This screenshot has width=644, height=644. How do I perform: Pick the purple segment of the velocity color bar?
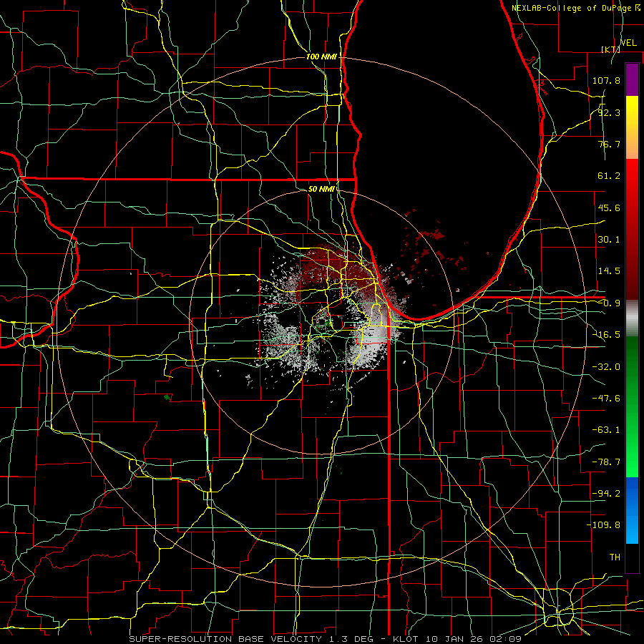(632, 79)
